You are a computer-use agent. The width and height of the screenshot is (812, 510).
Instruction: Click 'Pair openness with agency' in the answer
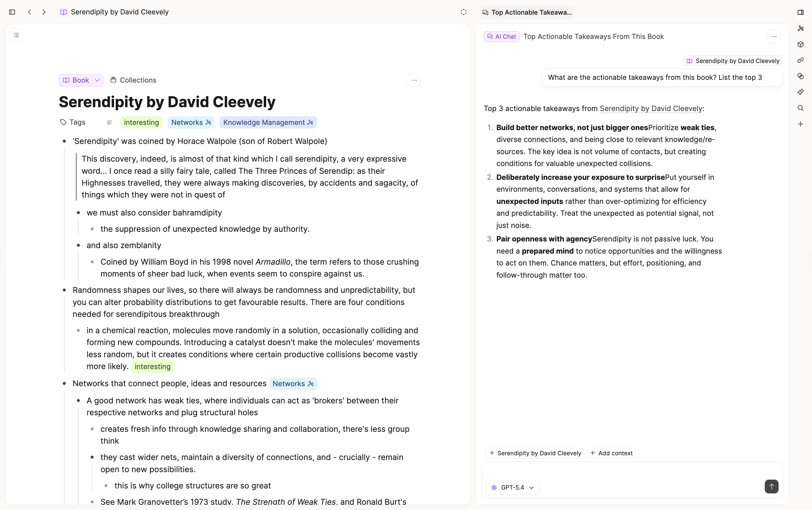point(544,239)
